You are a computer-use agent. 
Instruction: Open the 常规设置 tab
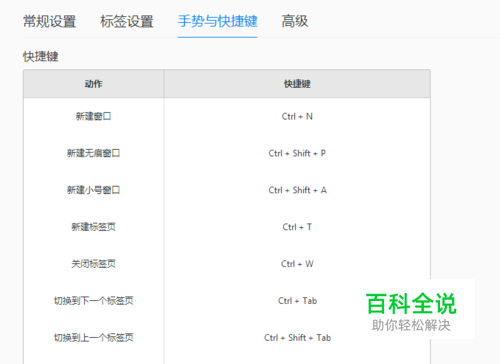click(49, 21)
